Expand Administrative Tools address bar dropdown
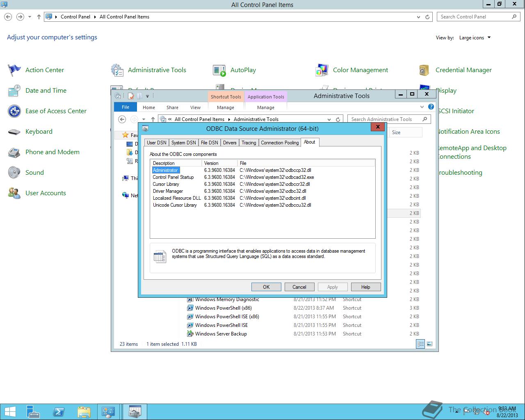This screenshot has height=420, width=525. click(x=329, y=119)
